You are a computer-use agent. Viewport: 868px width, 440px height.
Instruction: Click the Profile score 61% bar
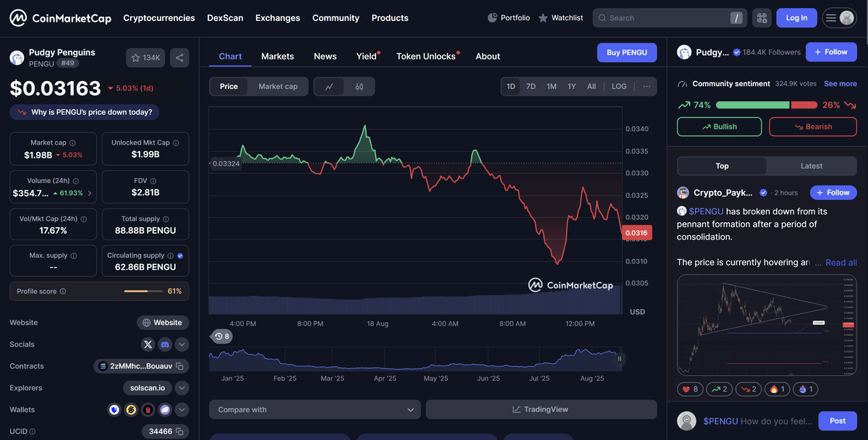coord(144,291)
